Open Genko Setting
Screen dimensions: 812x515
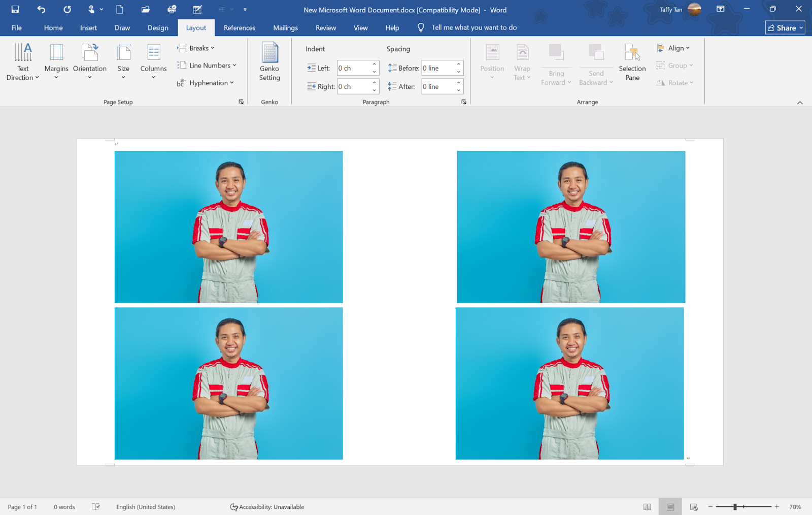point(269,62)
